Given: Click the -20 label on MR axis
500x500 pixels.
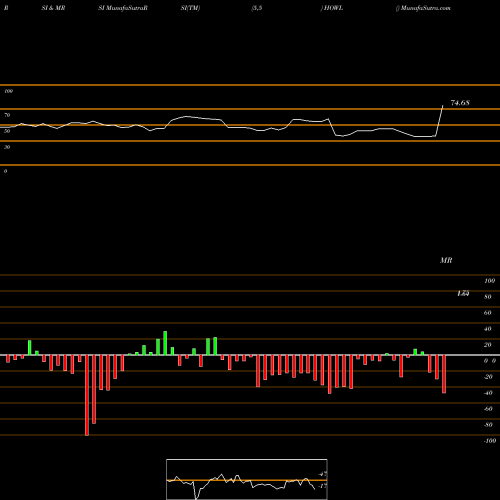Looking at the screenshot, I should pyautogui.click(x=488, y=377).
